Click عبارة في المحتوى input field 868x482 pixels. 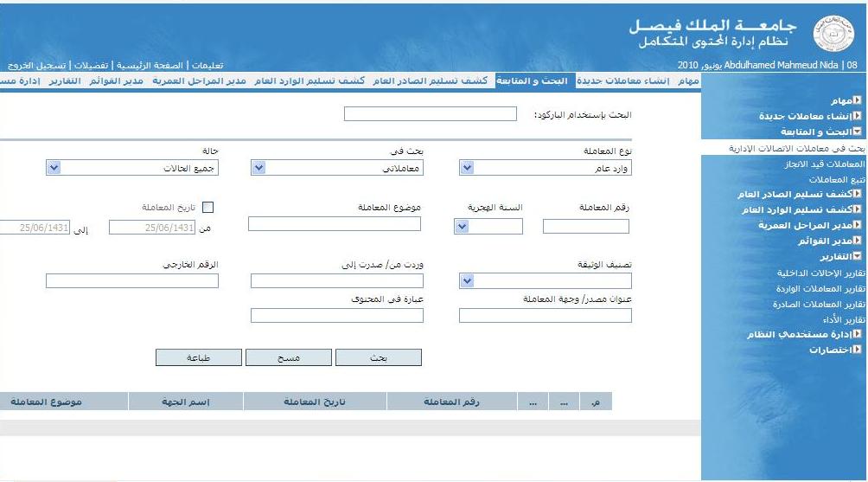point(337,315)
